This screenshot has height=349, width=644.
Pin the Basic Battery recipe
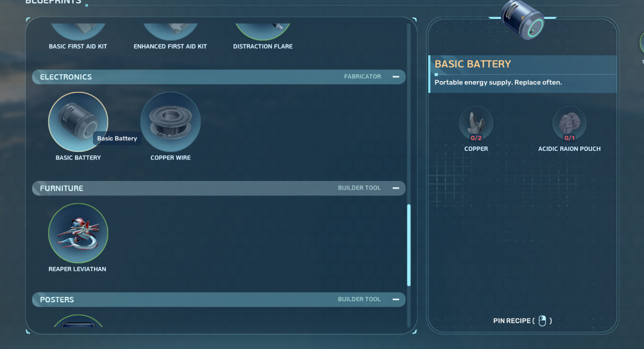point(523,321)
